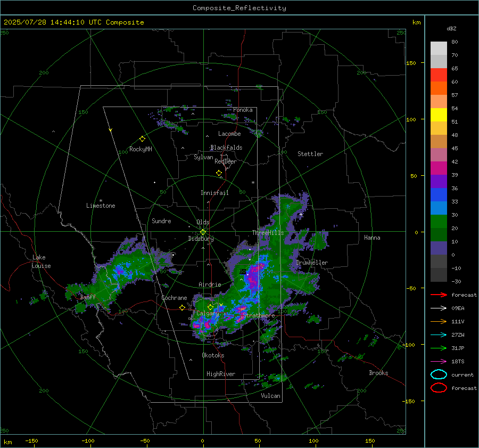Click the Sylvan label
This screenshot has height=448, width=479.
point(203,157)
